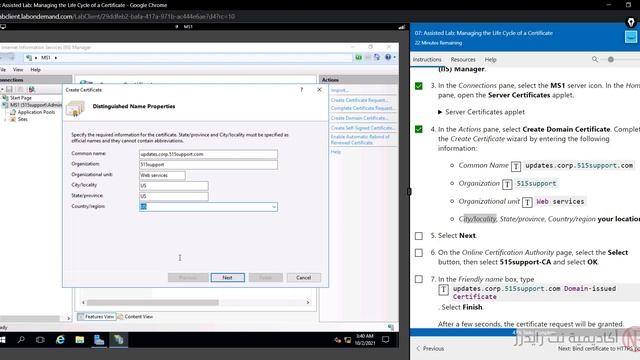
Task: Uncheck step 4 checkbox
Action: pos(419,129)
